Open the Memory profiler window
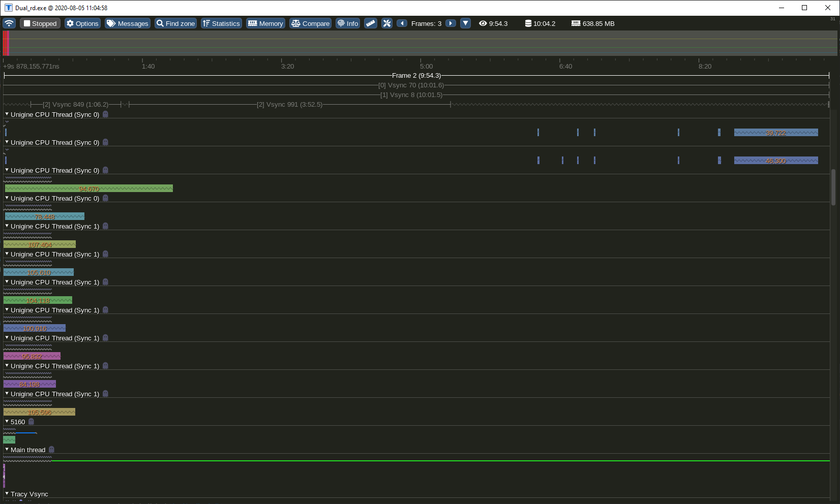Viewport: 840px width, 504px height. tap(265, 23)
